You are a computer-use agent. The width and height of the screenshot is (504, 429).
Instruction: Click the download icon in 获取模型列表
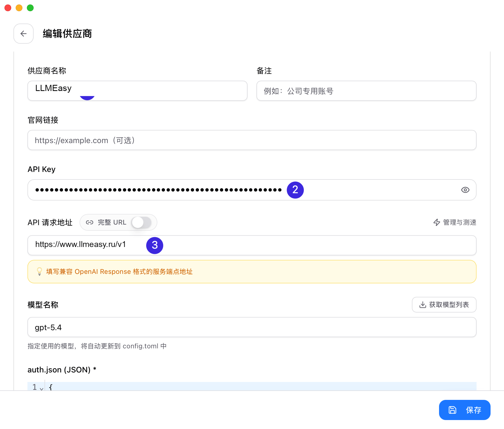point(423,305)
